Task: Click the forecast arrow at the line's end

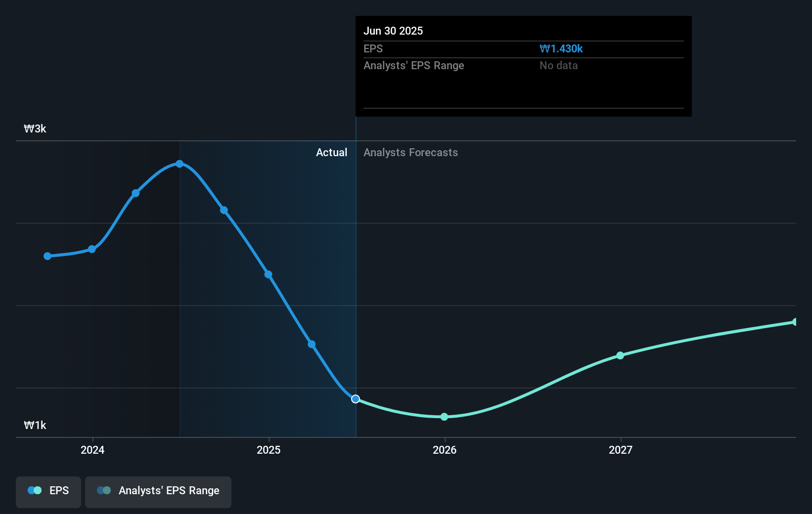Action: 794,322
